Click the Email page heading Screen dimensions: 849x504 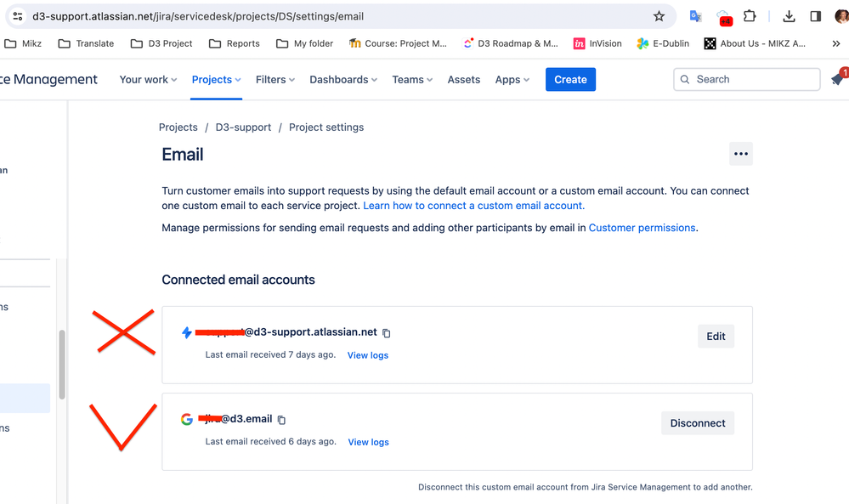coord(183,155)
